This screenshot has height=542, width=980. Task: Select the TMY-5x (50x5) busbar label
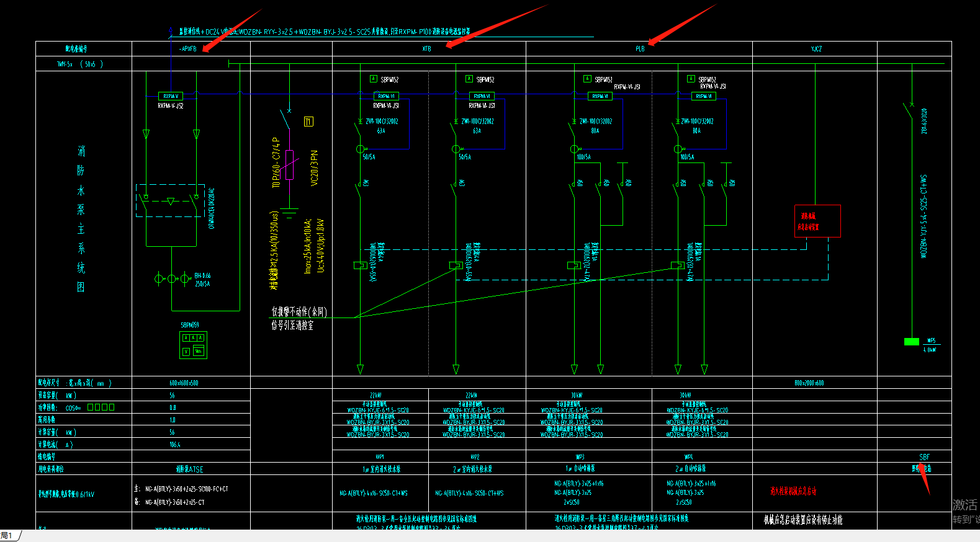point(80,64)
